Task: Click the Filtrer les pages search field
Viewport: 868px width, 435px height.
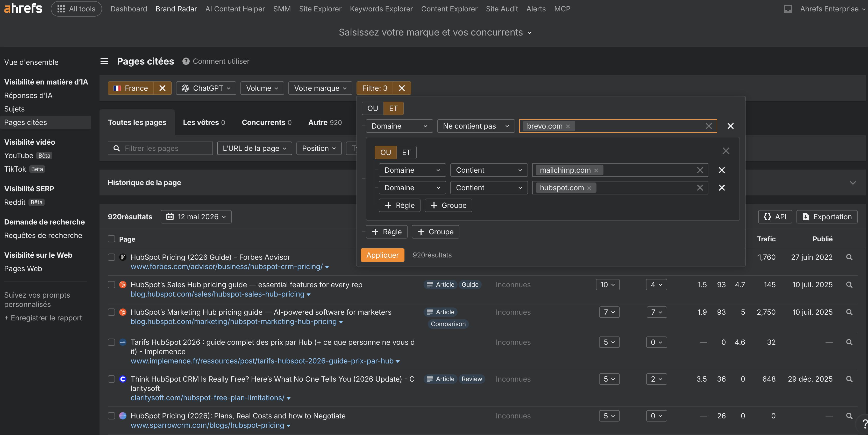Action: tap(160, 148)
